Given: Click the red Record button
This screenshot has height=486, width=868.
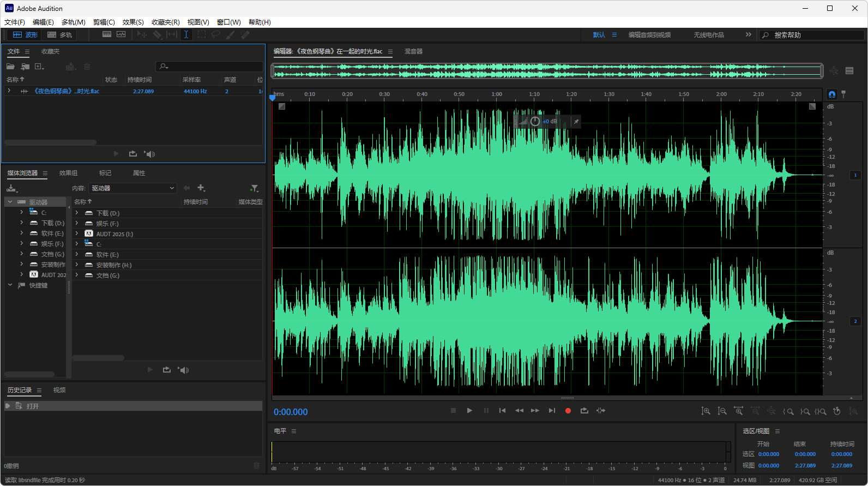Looking at the screenshot, I should [x=568, y=411].
